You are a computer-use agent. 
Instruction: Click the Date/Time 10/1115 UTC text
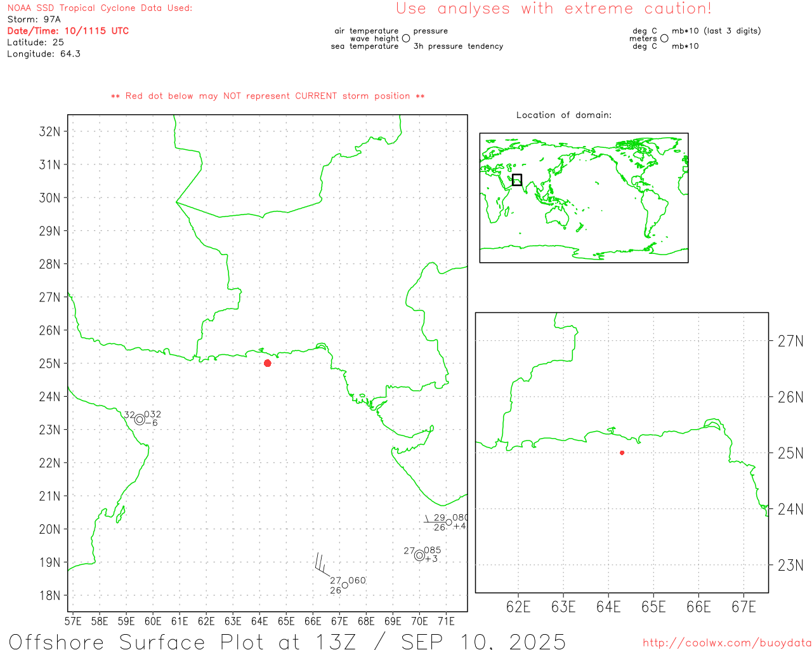pos(68,30)
